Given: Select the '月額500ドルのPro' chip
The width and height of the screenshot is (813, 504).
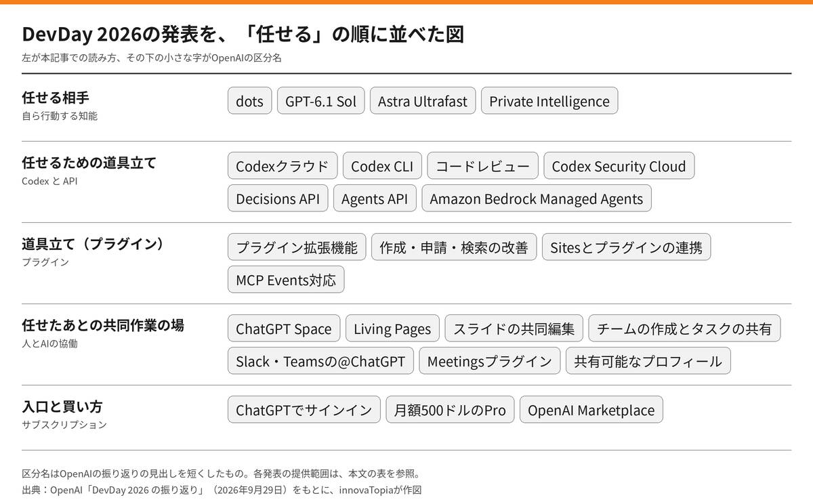Looking at the screenshot, I should 450,410.
